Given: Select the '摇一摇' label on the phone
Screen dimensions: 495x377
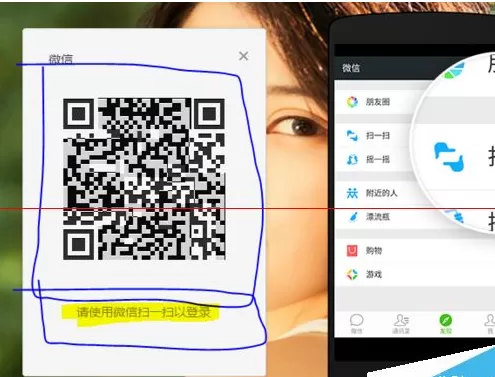Looking at the screenshot, I should pos(378,159).
